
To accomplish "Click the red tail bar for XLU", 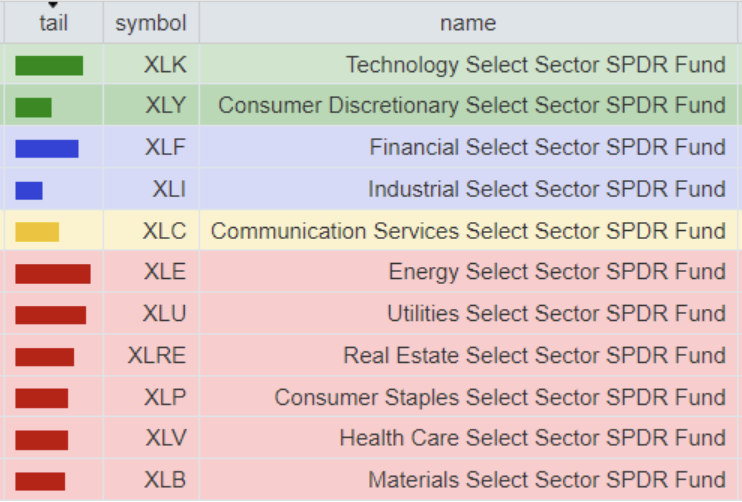I will [x=51, y=315].
